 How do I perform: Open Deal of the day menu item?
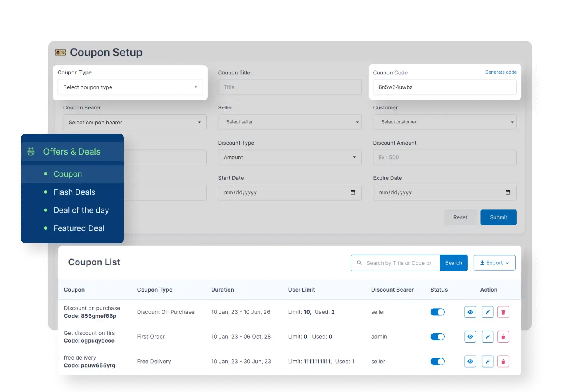(x=81, y=210)
